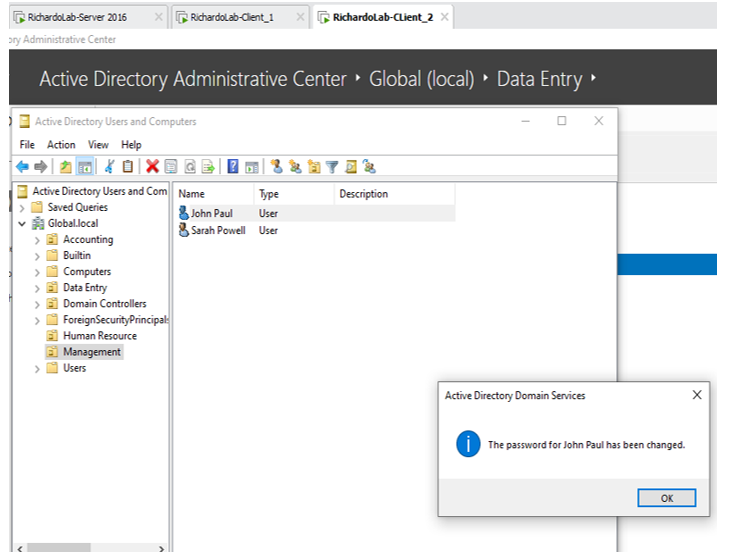Open the Action menu
This screenshot has width=748, height=552.
[x=61, y=145]
